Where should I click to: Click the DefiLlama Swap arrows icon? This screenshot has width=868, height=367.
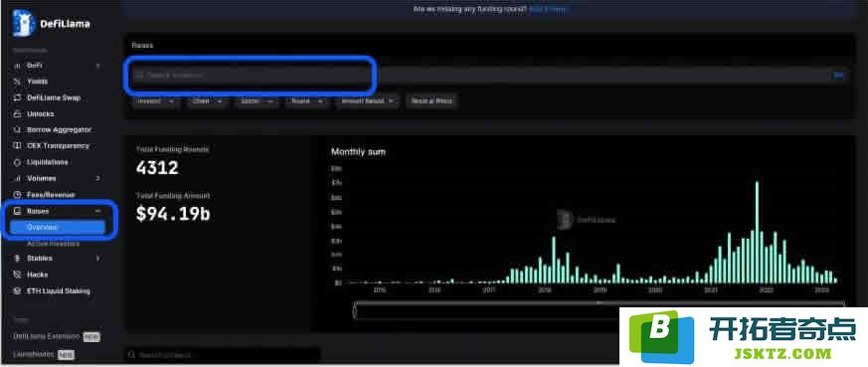pyautogui.click(x=17, y=98)
